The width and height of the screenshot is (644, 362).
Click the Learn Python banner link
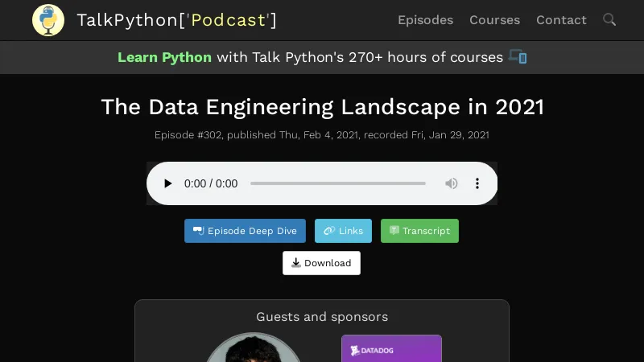point(164,57)
